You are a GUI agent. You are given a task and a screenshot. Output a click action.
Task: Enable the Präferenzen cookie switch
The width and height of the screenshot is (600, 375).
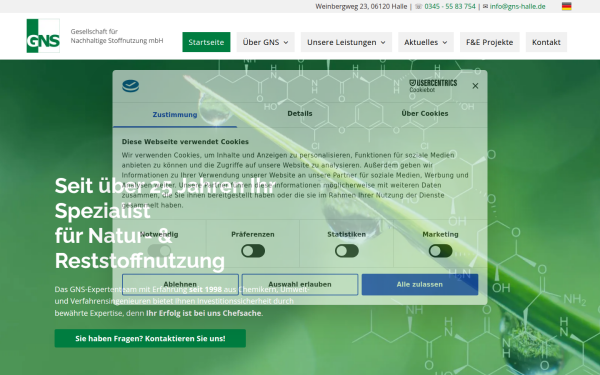pyautogui.click(x=253, y=251)
